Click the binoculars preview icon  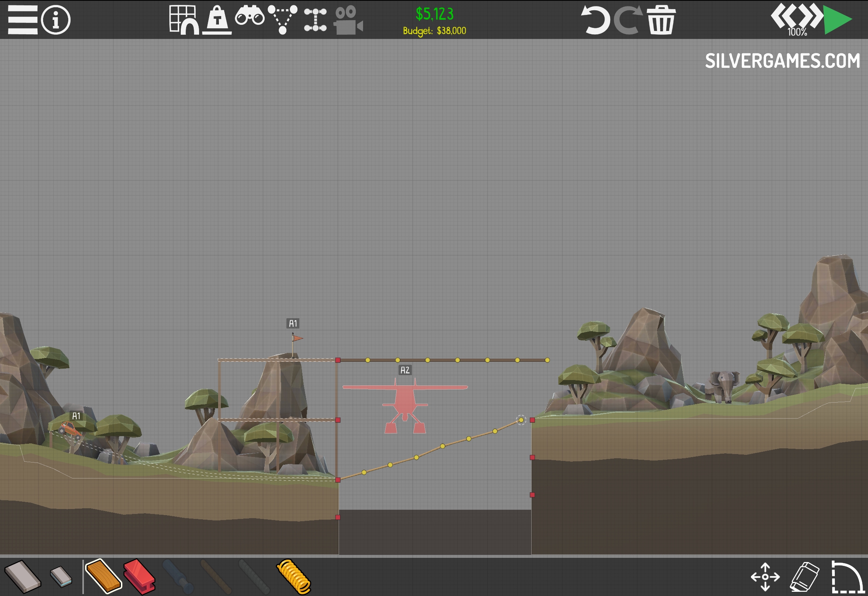pos(250,17)
